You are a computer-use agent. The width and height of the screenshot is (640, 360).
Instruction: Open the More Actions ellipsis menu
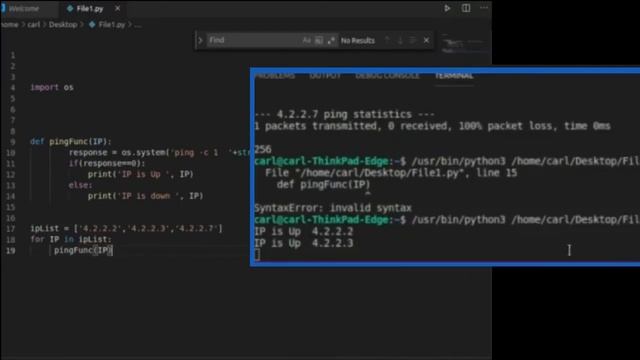(x=484, y=8)
